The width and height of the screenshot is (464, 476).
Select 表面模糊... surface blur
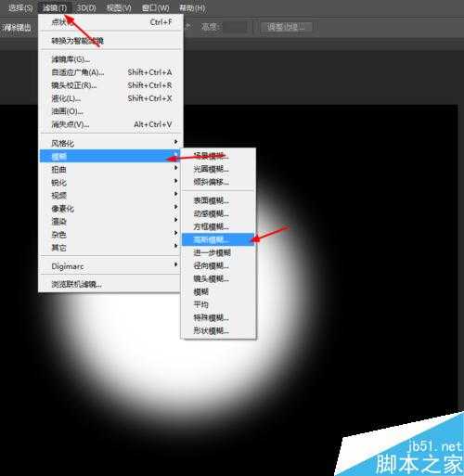click(x=218, y=200)
